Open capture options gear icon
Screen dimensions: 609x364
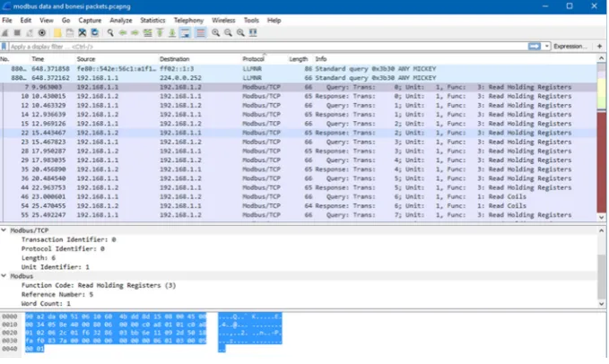[41, 33]
